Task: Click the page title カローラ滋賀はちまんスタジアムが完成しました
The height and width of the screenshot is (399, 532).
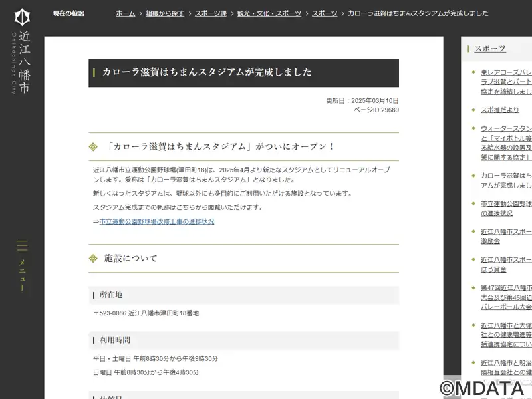Action: pyautogui.click(x=207, y=72)
